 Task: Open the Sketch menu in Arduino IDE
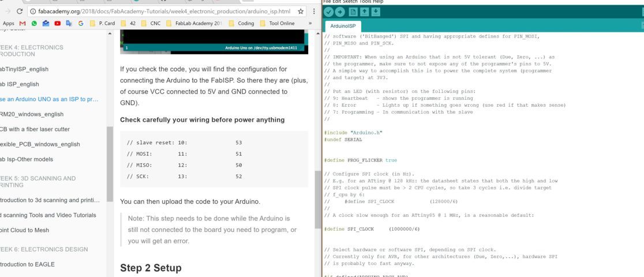(351, 2)
